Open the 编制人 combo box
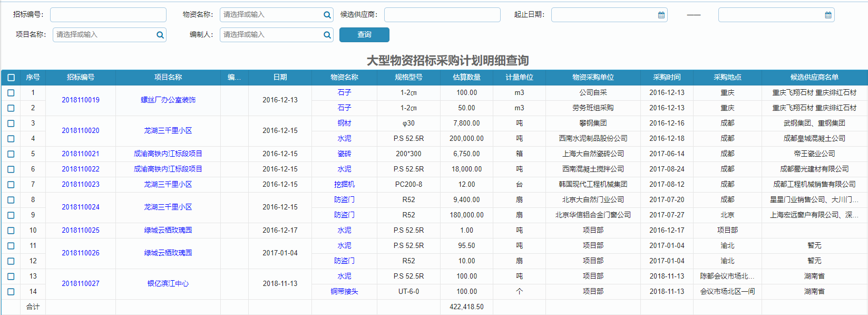The image size is (868, 315). tap(276, 35)
